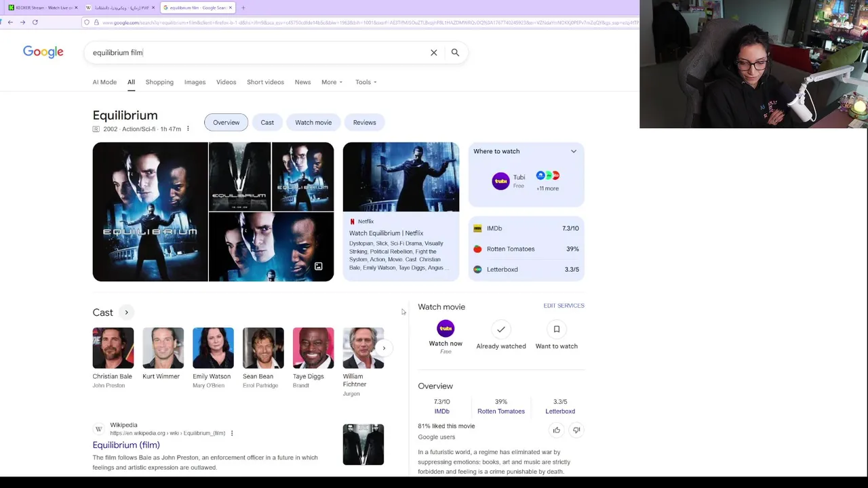
Task: Click the Google logo
Action: [43, 52]
